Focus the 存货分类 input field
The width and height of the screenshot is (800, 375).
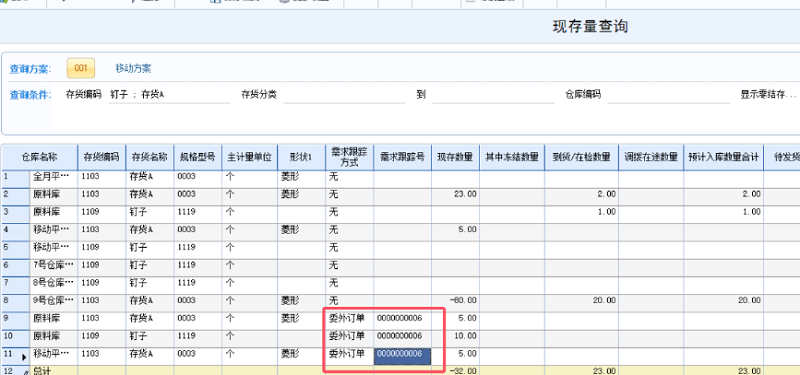pos(344,95)
